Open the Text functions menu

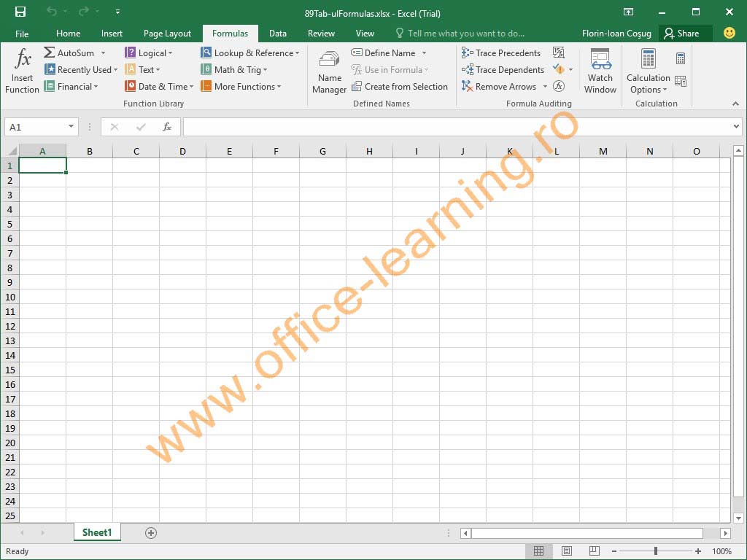point(142,69)
